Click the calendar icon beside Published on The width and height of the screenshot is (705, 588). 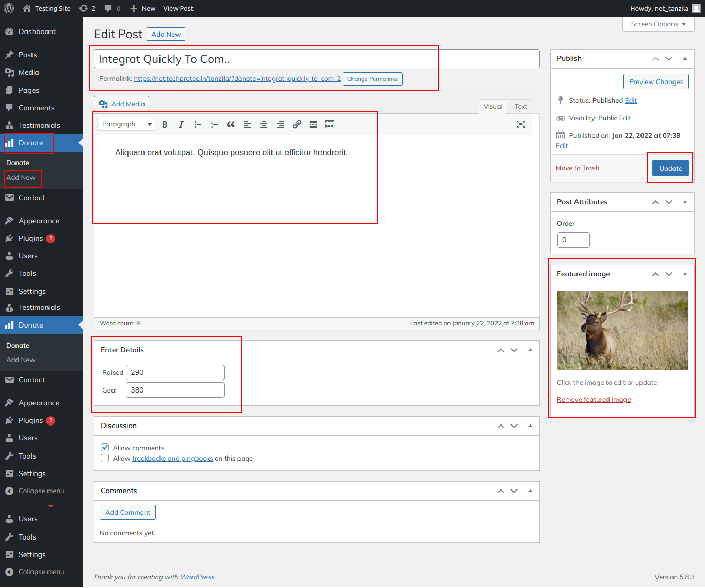tap(560, 135)
